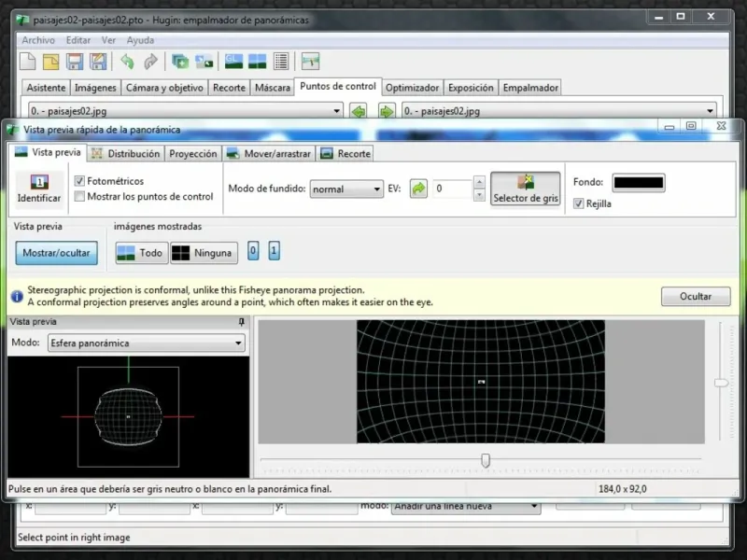Decrease EV with the down stepper arrow
747x560 pixels.
[x=479, y=195]
